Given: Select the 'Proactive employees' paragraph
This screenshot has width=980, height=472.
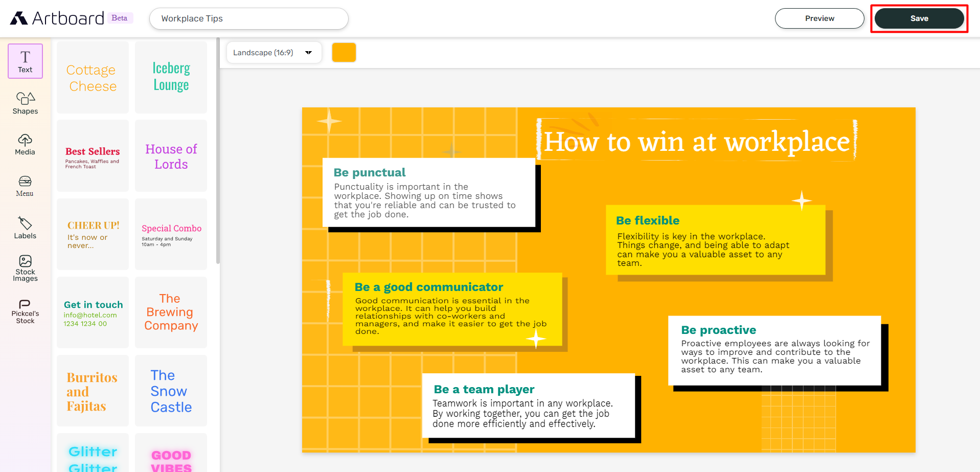Looking at the screenshot, I should (x=775, y=356).
